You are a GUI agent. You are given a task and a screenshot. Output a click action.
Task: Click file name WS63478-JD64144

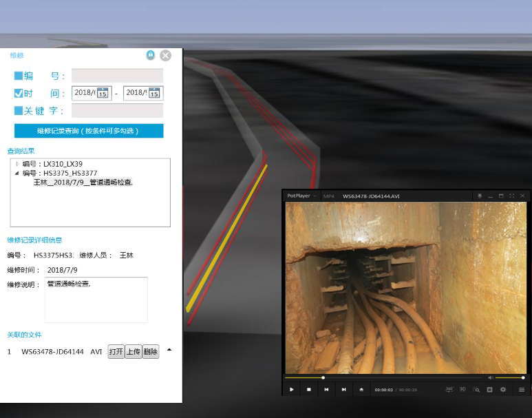tap(52, 352)
